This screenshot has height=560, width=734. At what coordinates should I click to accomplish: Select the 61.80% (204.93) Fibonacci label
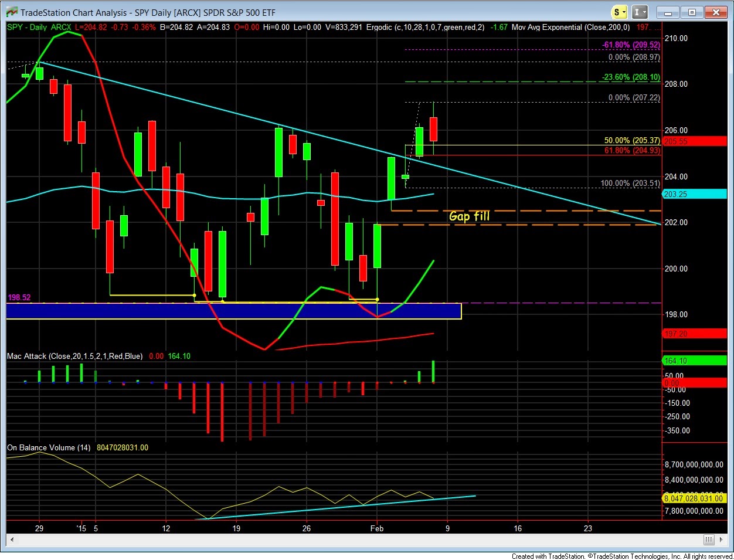(632, 151)
